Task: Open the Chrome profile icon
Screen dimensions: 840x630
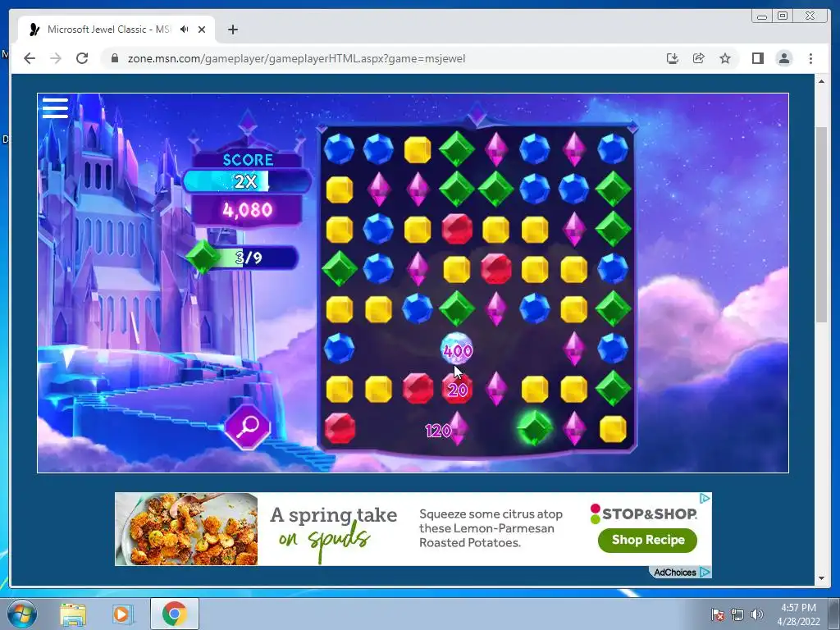Action: tap(784, 58)
